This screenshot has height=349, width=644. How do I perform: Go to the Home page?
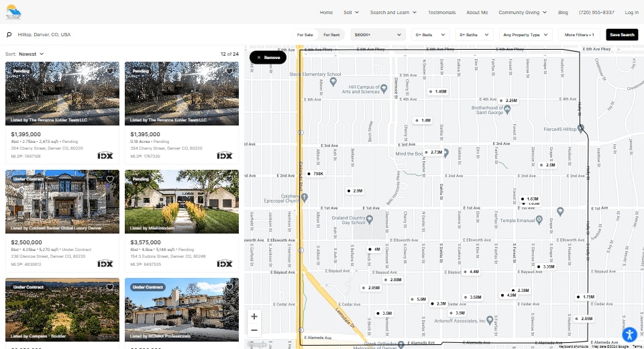click(x=326, y=12)
